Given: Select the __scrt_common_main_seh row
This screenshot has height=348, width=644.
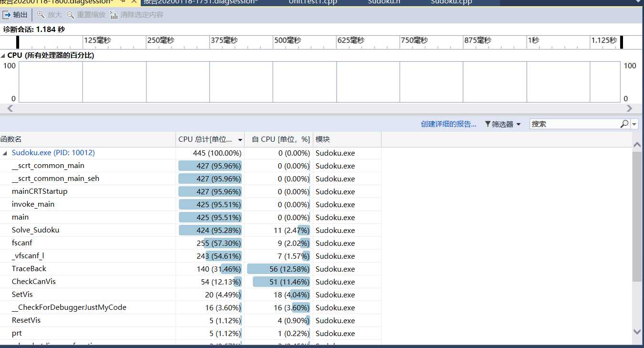Looking at the screenshot, I should point(191,179).
